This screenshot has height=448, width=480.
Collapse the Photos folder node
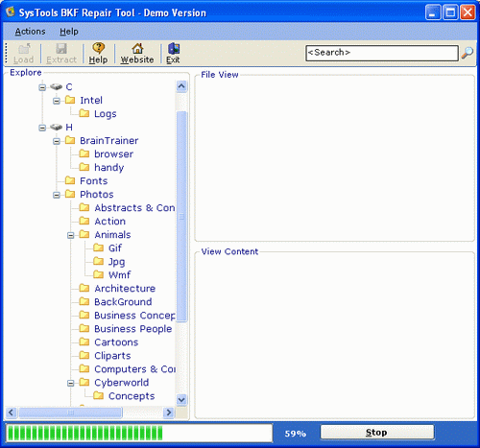coord(57,195)
